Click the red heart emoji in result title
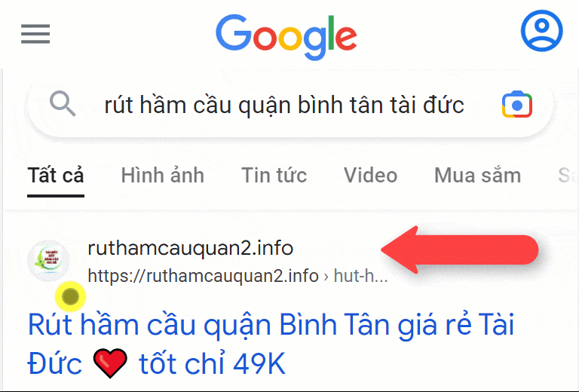Viewport: 579px width, 392px height. coord(110,363)
